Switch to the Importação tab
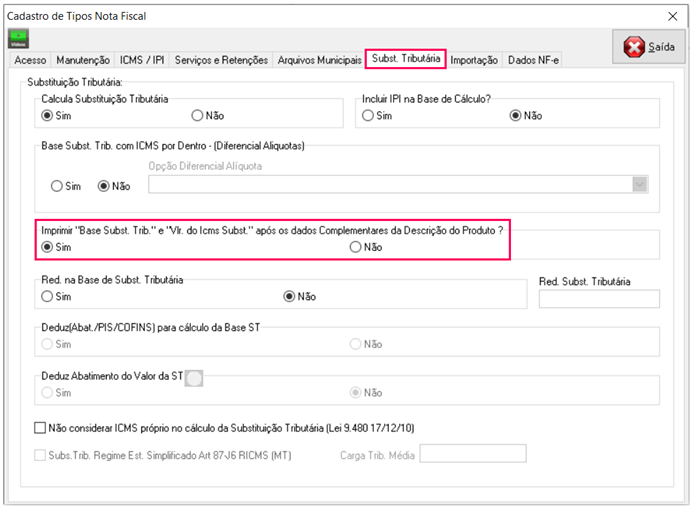 [474, 61]
